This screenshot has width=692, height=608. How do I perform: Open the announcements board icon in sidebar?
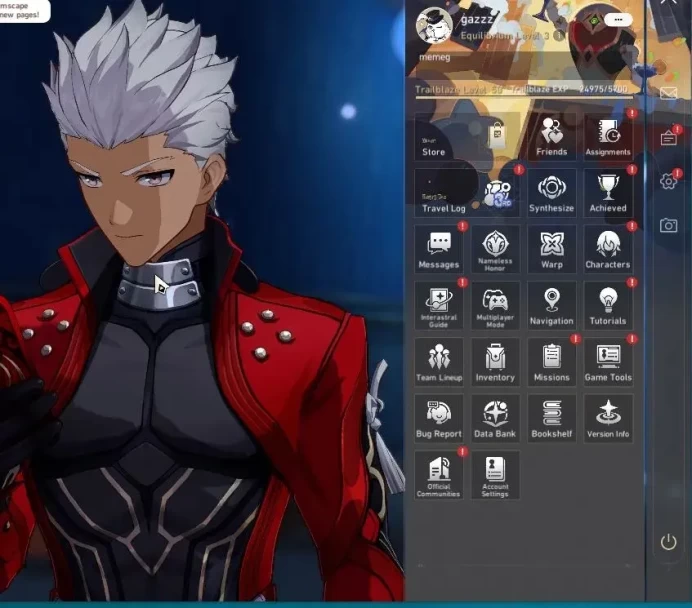pos(669,138)
